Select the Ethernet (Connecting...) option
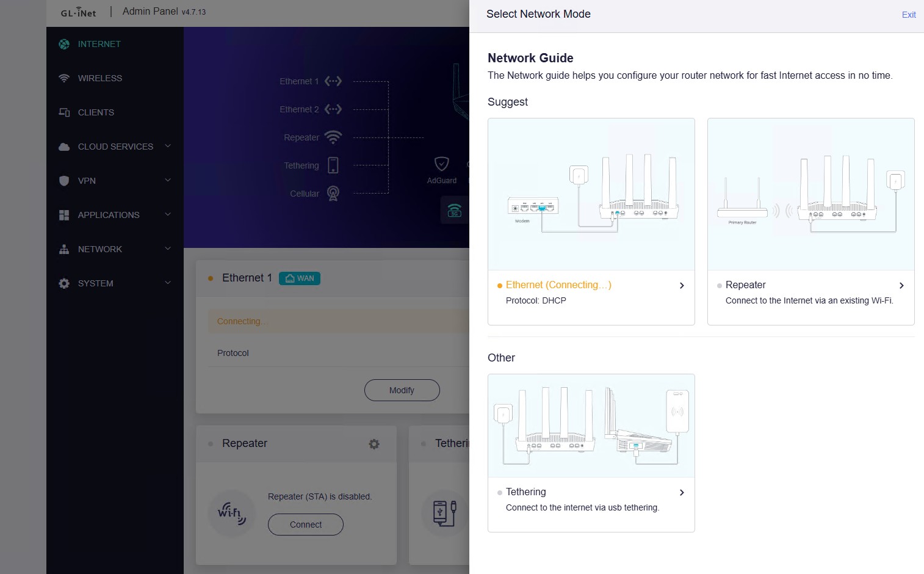Image resolution: width=924 pixels, height=574 pixels. tap(558, 285)
